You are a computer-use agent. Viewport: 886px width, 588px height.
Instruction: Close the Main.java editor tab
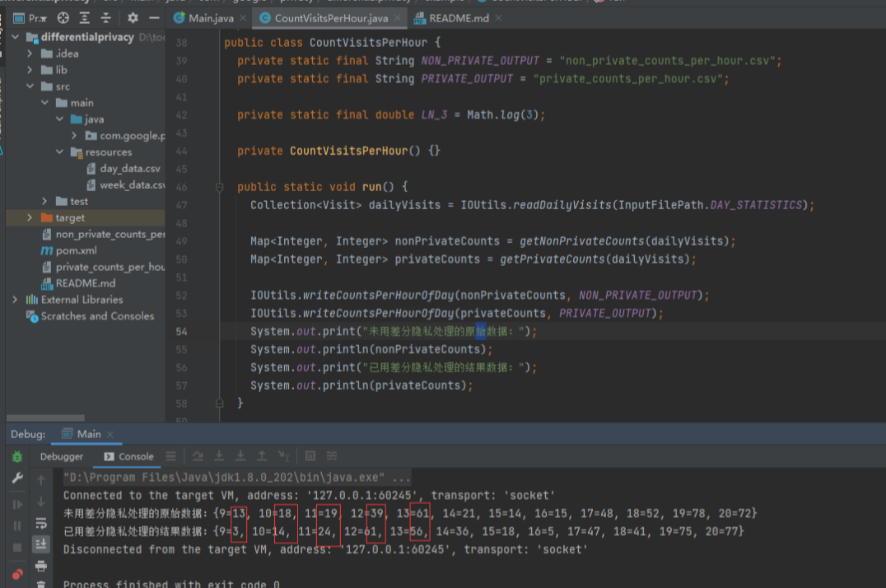pyautogui.click(x=243, y=18)
